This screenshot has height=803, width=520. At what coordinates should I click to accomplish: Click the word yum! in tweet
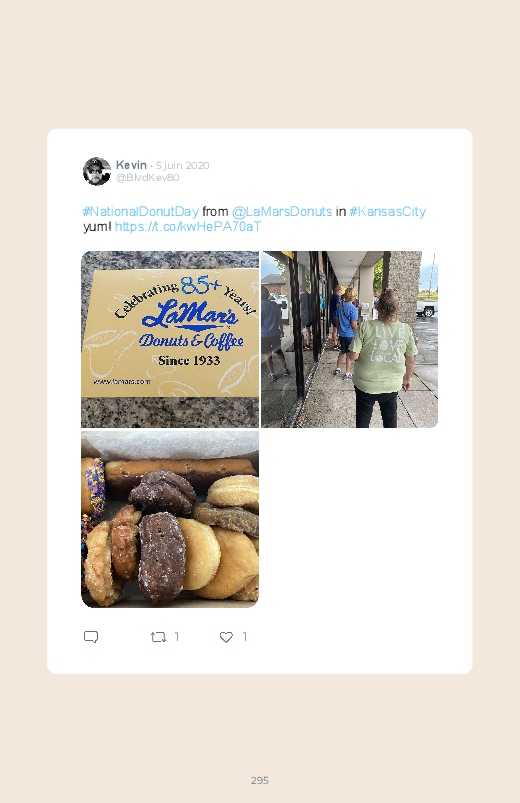pyautogui.click(x=97, y=226)
